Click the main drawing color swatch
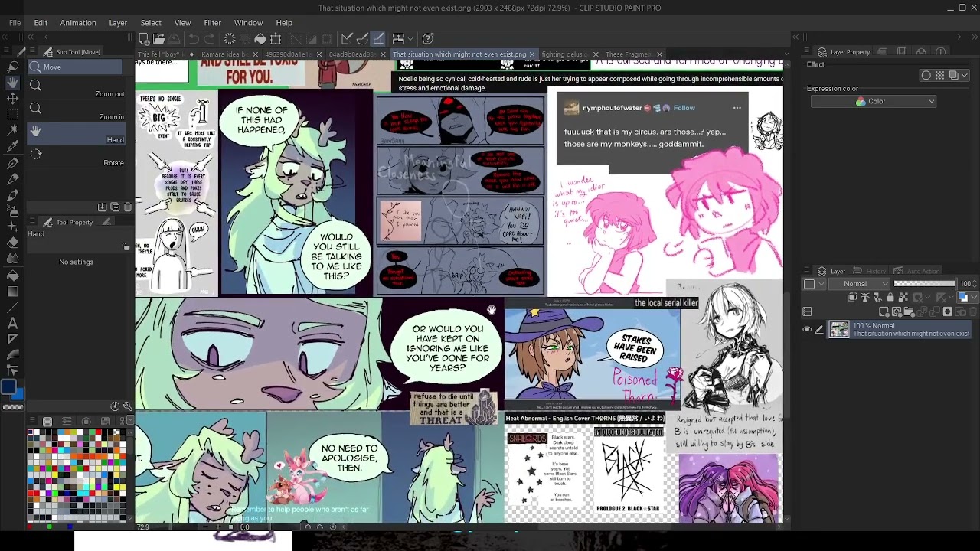Screen dimensions: 980x551 point(8,387)
